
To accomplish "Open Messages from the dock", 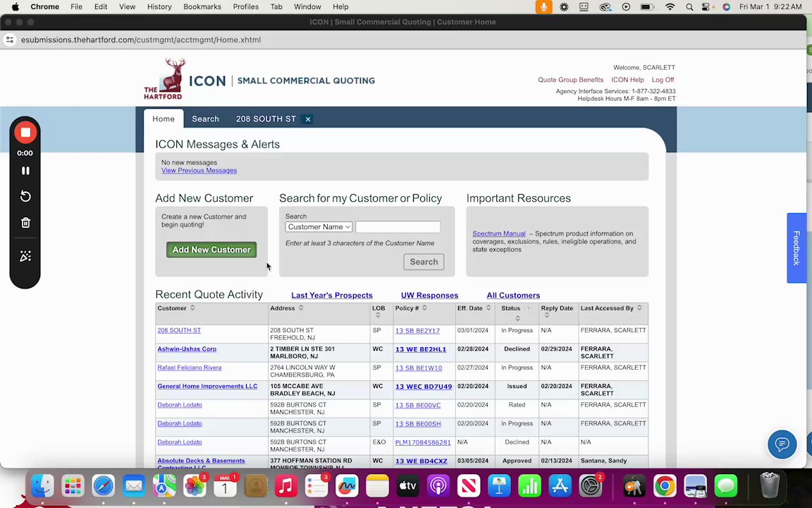I will [725, 486].
